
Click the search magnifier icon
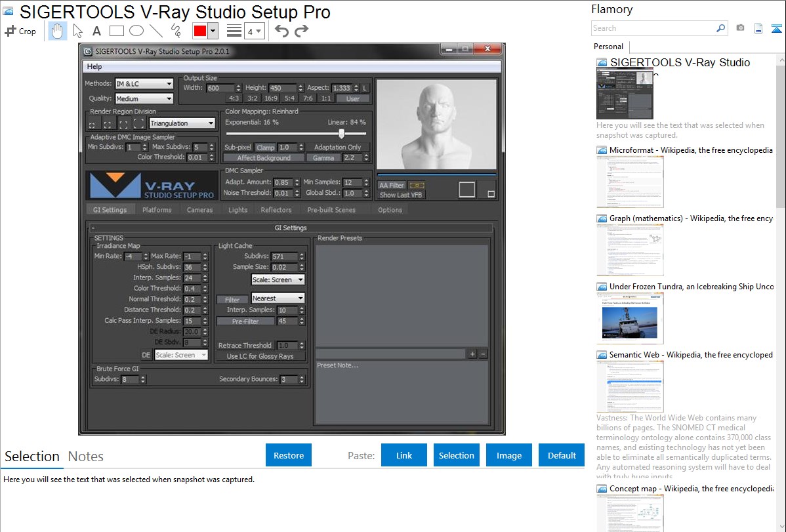pos(720,28)
